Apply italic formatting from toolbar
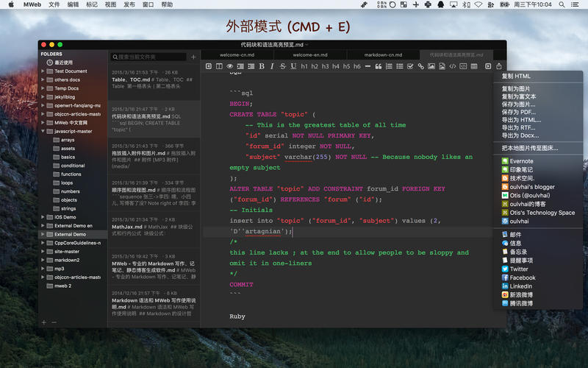588x368 pixels. pyautogui.click(x=272, y=66)
